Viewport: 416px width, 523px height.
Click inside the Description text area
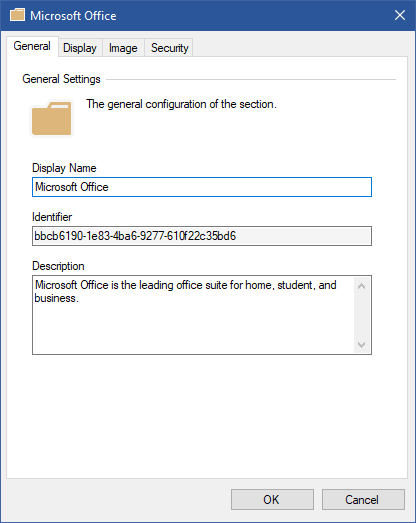(193, 315)
